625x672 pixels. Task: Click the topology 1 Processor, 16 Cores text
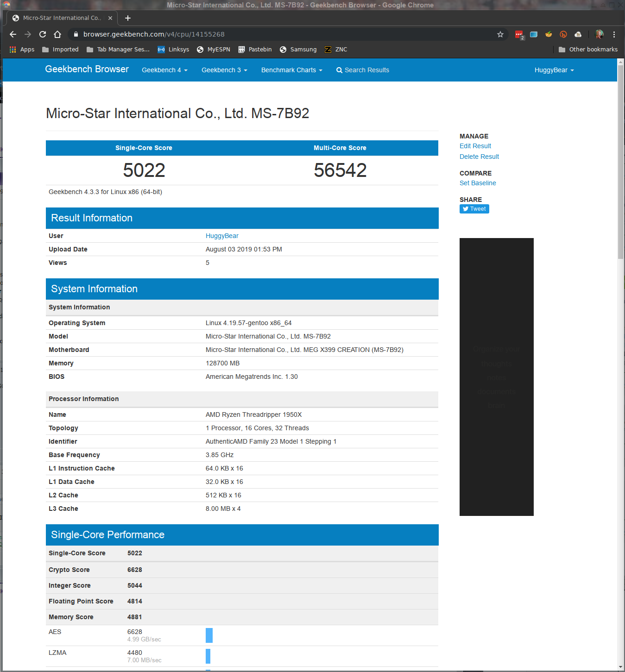pos(257,428)
